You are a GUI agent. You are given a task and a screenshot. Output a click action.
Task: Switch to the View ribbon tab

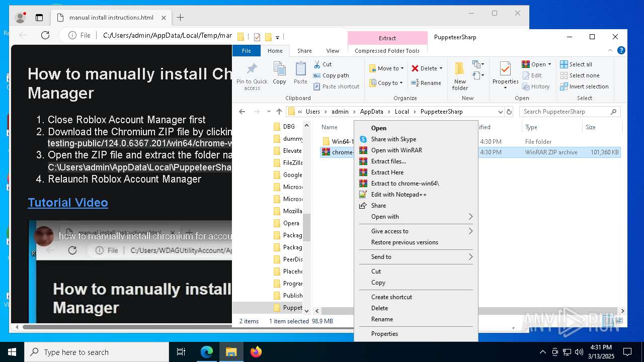click(333, 51)
